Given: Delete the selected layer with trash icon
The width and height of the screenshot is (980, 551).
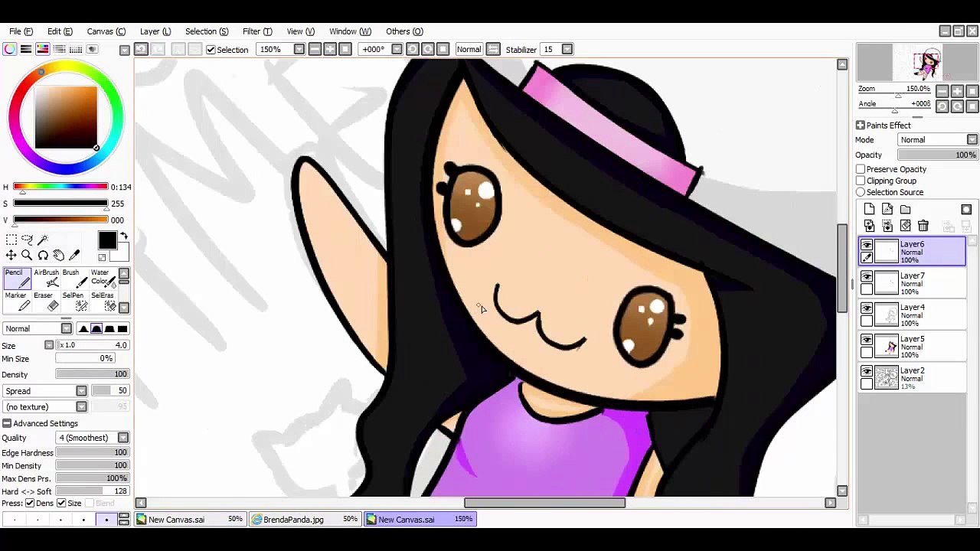Looking at the screenshot, I should point(923,226).
